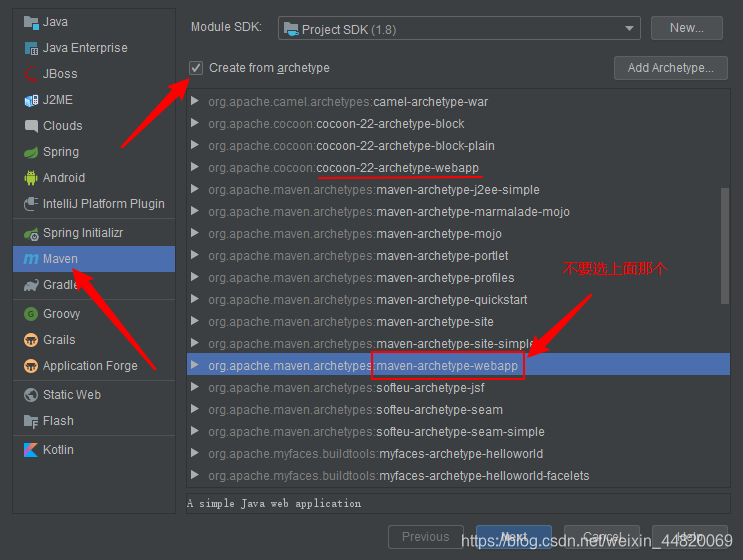Image resolution: width=743 pixels, height=560 pixels.
Task: Select Gradle project type
Action: click(x=94, y=285)
